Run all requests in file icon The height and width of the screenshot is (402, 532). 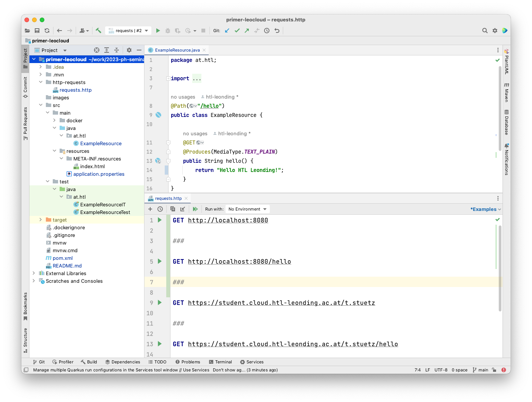coord(195,209)
